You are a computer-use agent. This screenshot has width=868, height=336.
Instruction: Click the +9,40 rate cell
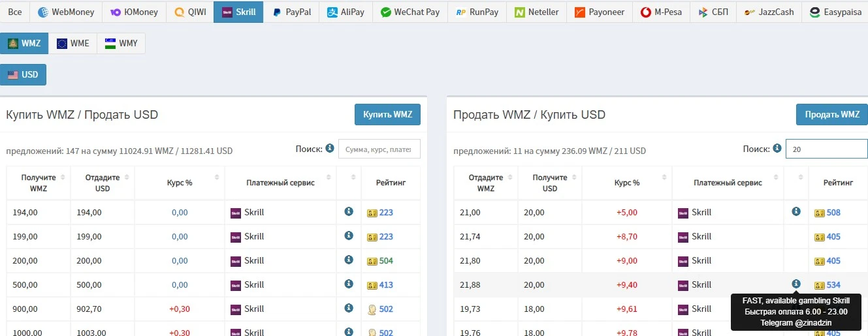627,285
